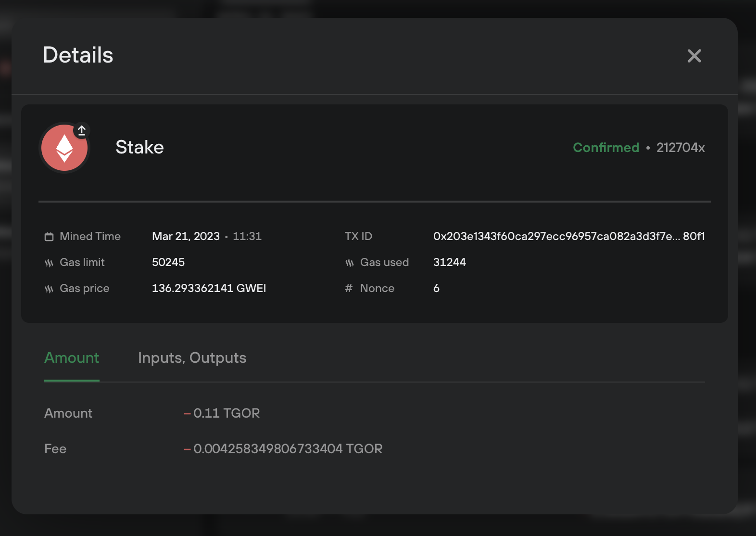756x536 pixels.
Task: Click the Confirmed status label
Action: [605, 148]
